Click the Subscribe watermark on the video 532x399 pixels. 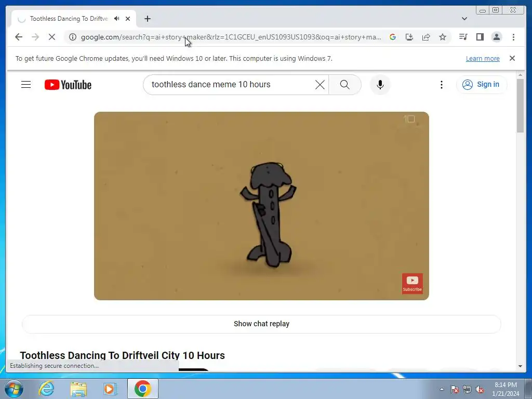[x=412, y=283]
